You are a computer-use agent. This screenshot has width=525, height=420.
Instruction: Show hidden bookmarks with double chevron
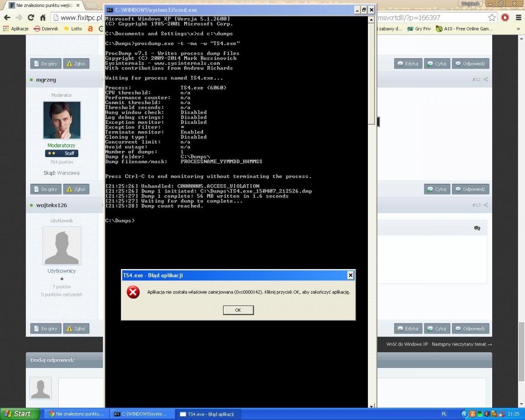click(518, 29)
